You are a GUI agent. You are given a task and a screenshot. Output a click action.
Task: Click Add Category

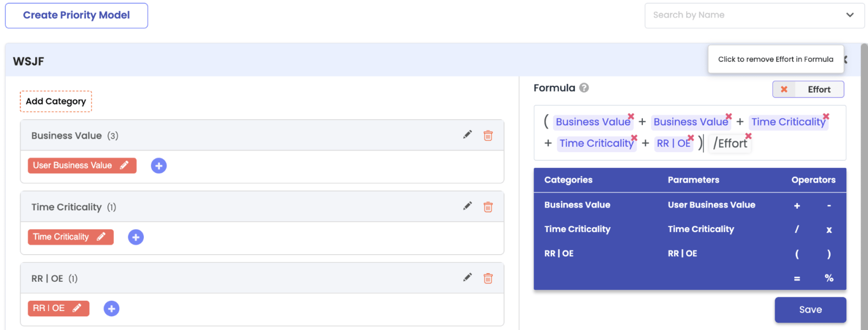click(x=56, y=101)
